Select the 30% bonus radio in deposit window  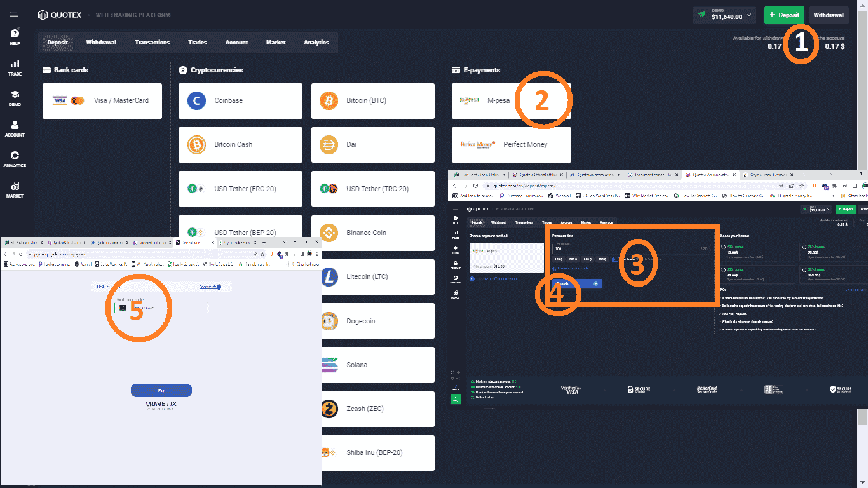[723, 269]
